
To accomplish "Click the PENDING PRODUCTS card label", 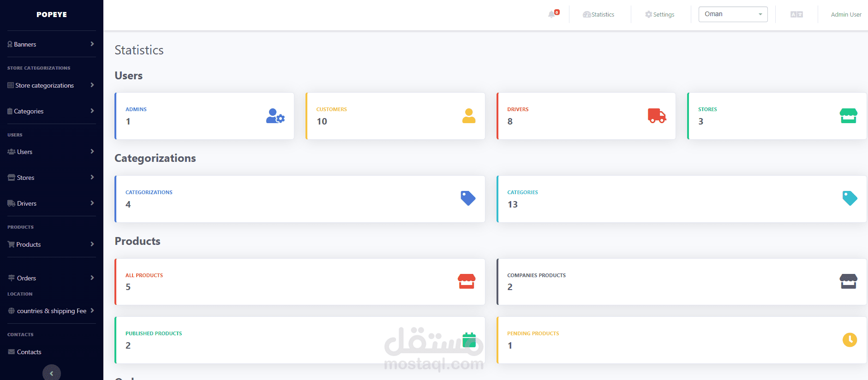I will 533,333.
